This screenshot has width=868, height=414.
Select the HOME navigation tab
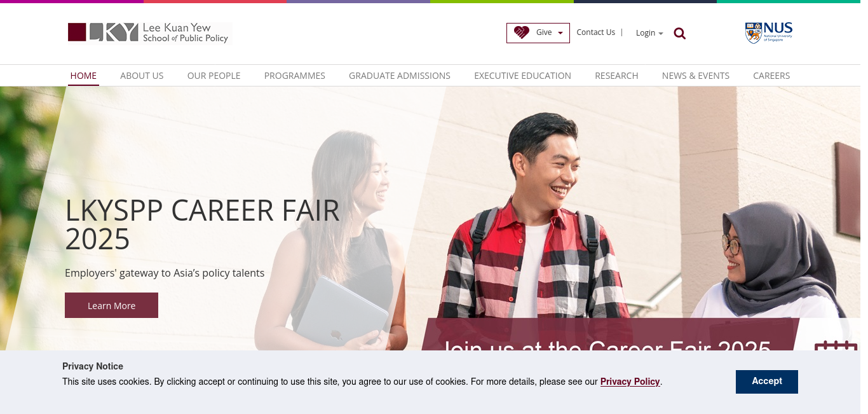pyautogui.click(x=83, y=76)
